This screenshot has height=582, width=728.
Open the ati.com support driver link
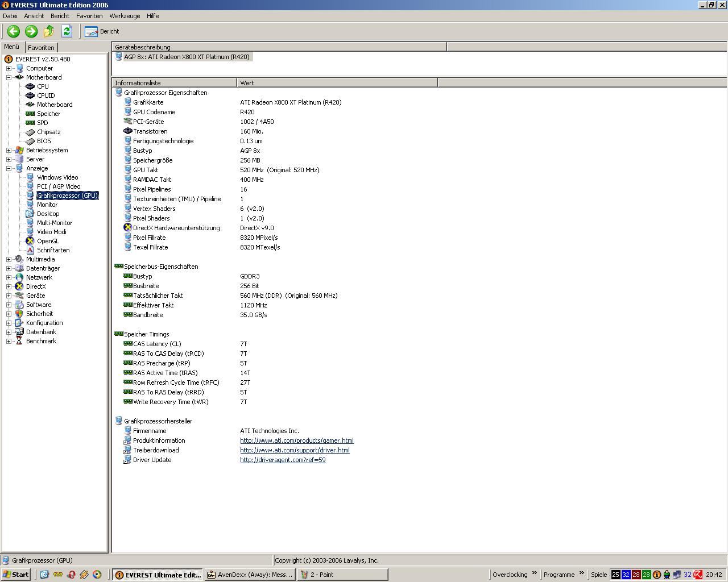click(295, 450)
